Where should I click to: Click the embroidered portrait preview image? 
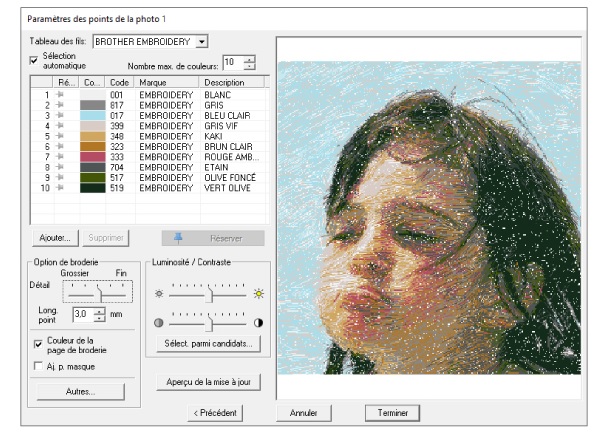click(x=429, y=218)
